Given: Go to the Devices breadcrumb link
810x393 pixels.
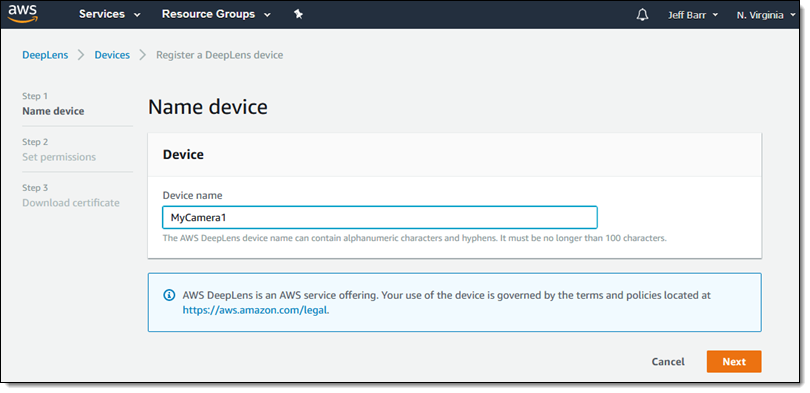Looking at the screenshot, I should [x=112, y=55].
